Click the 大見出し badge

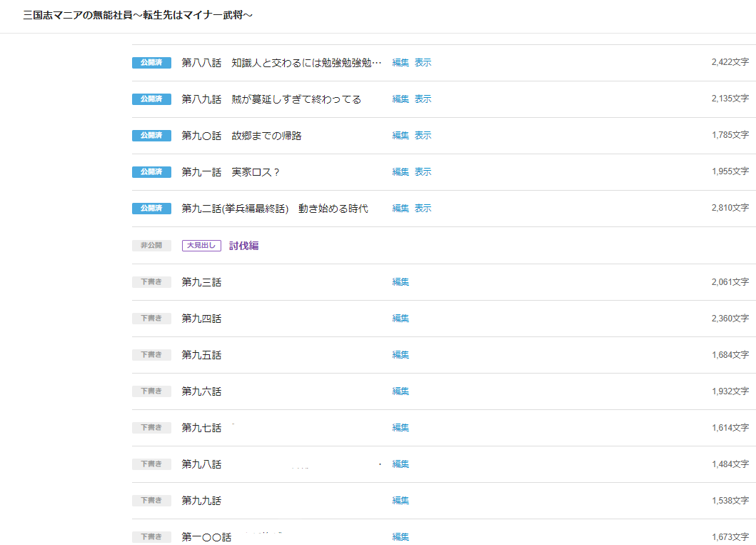201,246
